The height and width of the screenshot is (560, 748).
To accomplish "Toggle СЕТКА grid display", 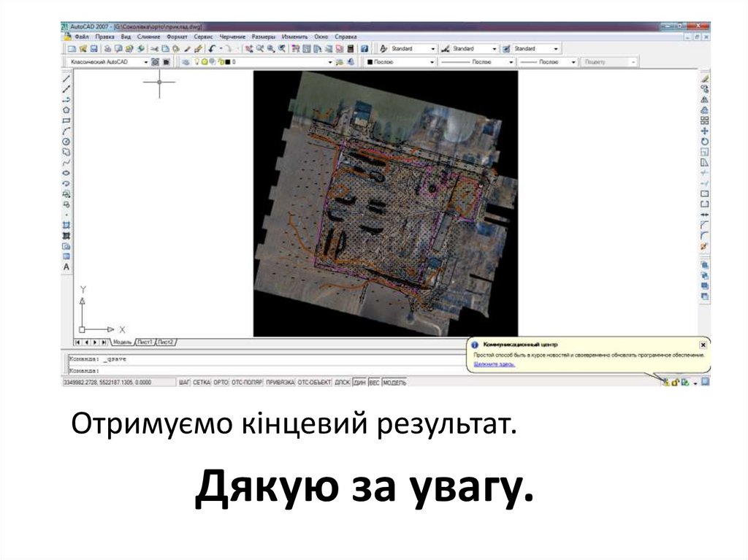I will click(x=202, y=383).
